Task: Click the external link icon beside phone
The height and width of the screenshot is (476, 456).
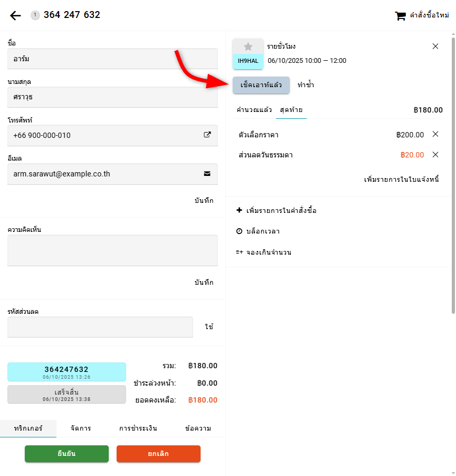Action: coord(207,135)
